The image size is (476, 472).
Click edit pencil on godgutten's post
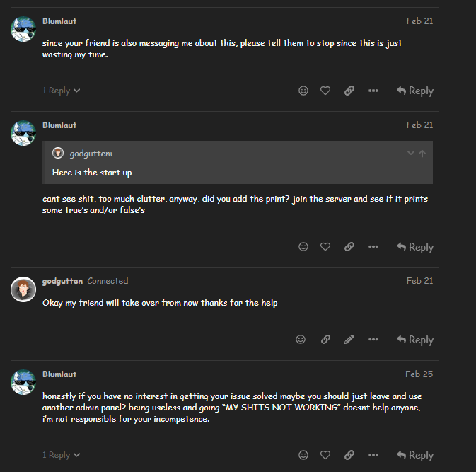pos(349,340)
